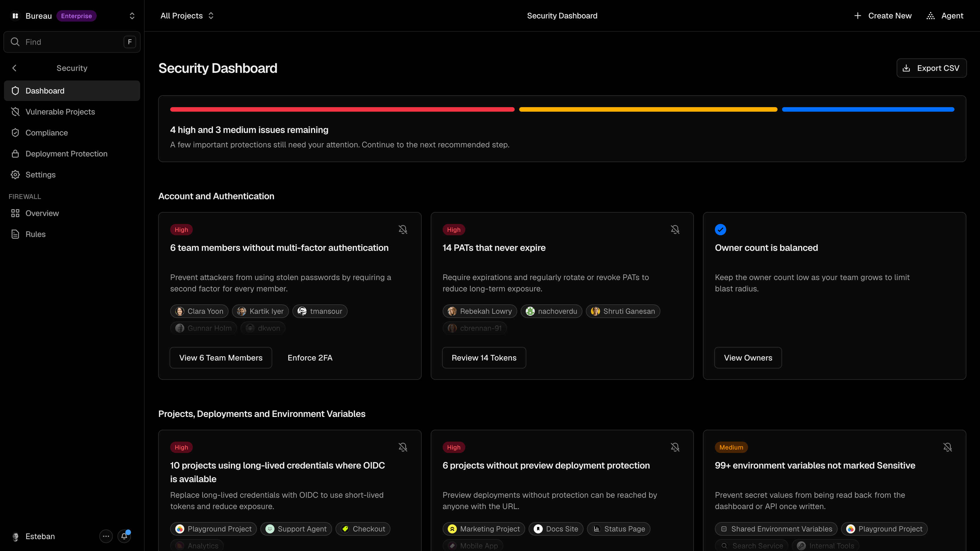Click the Account and Authentication heading

pos(216,196)
